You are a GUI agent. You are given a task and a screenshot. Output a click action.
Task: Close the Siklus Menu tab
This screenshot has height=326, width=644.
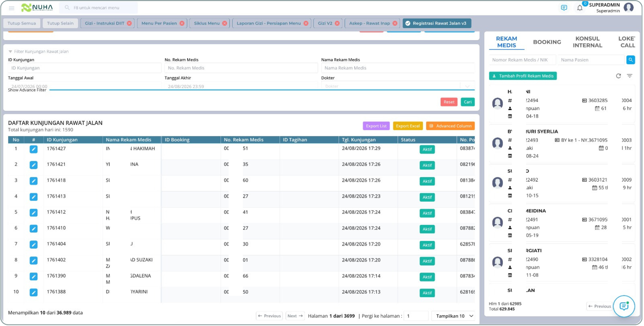[225, 23]
